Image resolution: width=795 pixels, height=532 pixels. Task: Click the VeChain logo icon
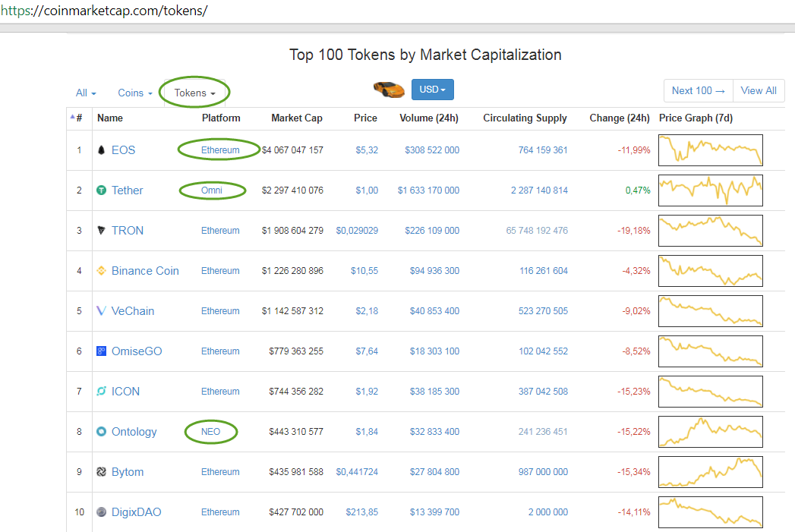(x=101, y=311)
